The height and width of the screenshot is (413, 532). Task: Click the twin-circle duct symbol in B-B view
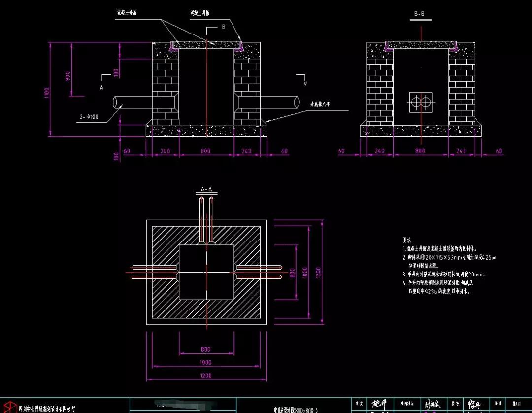(420, 102)
